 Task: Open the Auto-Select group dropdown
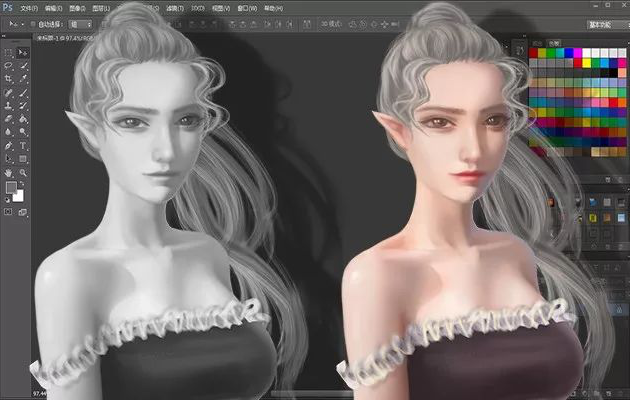80,24
